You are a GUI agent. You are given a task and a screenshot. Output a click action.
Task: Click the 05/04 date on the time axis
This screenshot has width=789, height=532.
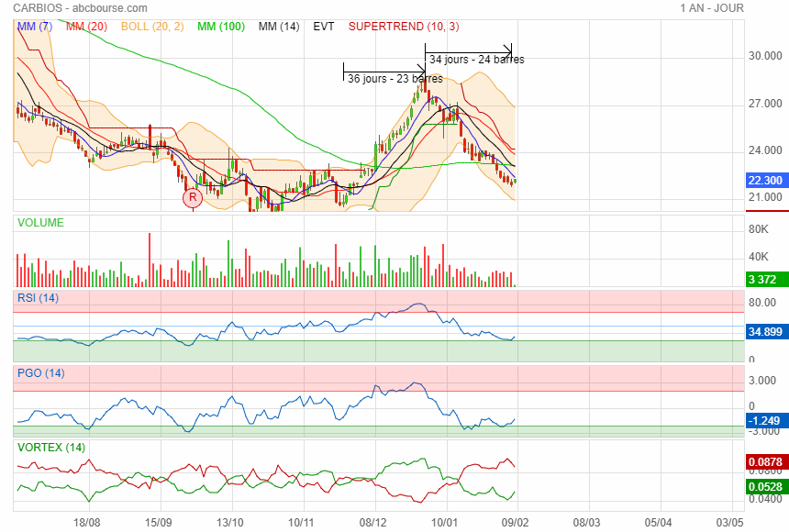click(x=658, y=523)
